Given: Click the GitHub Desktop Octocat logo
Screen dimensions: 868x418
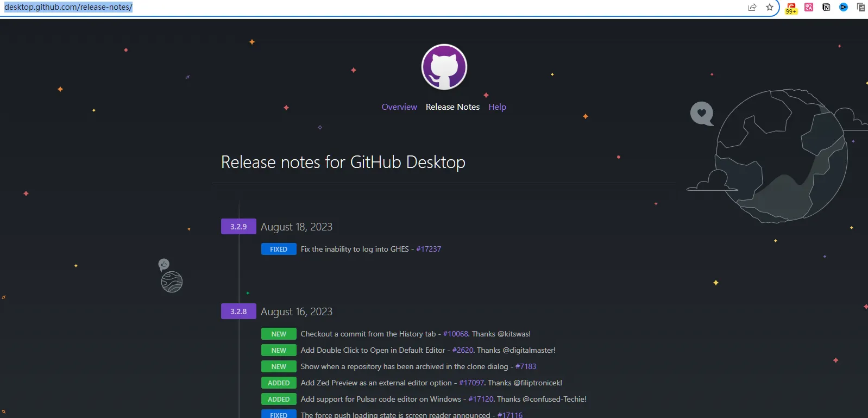Looking at the screenshot, I should click(444, 67).
